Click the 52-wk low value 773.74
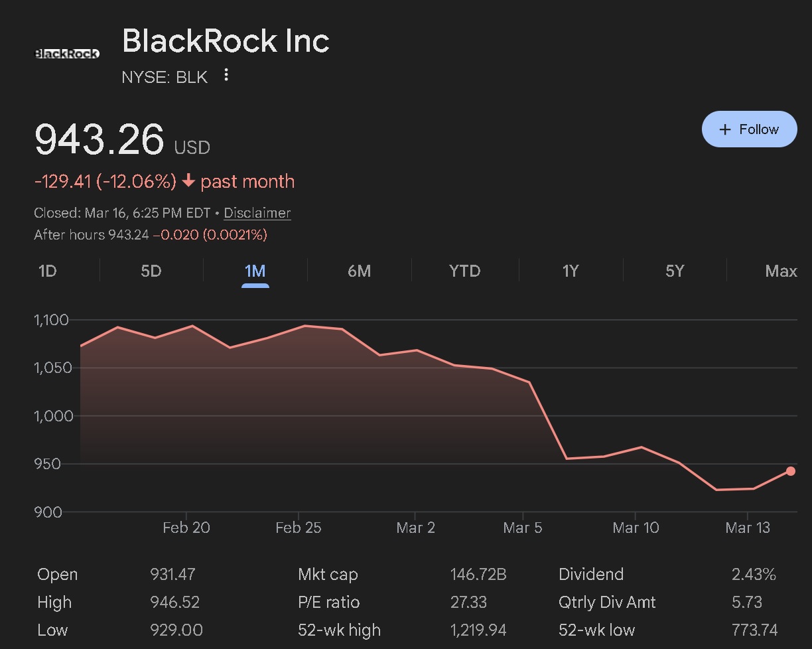Viewport: 812px width, 649px height. pyautogui.click(x=754, y=630)
